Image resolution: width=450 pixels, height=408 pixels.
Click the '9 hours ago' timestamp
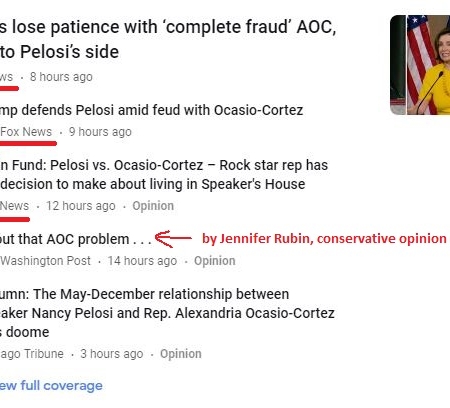click(x=100, y=132)
